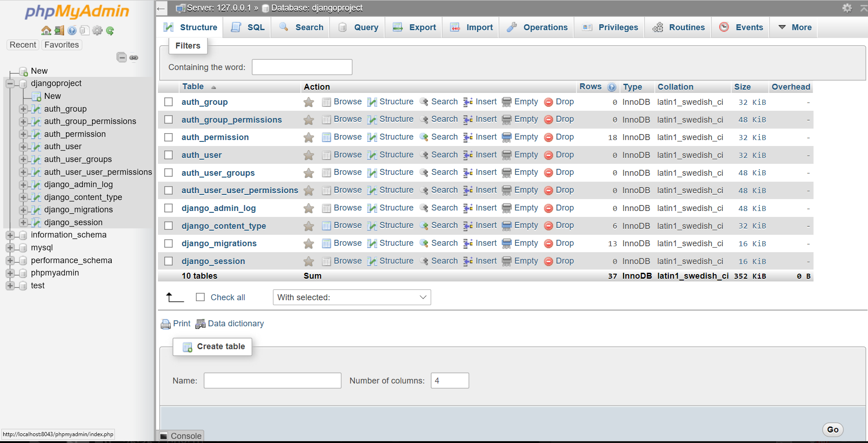Viewport: 868px width, 443px height.
Task: Tick the django_session row checkbox
Action: pyautogui.click(x=168, y=261)
